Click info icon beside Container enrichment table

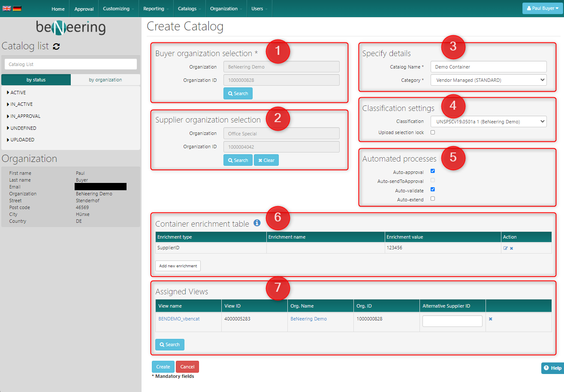click(257, 223)
